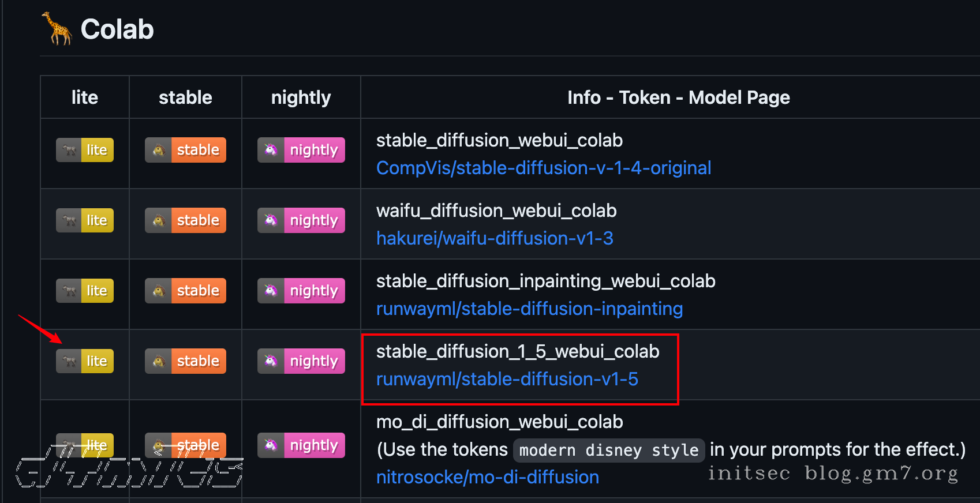Image resolution: width=980 pixels, height=503 pixels.
Task: Select the lite badge for mo_di_diffusion row
Action: (x=85, y=445)
